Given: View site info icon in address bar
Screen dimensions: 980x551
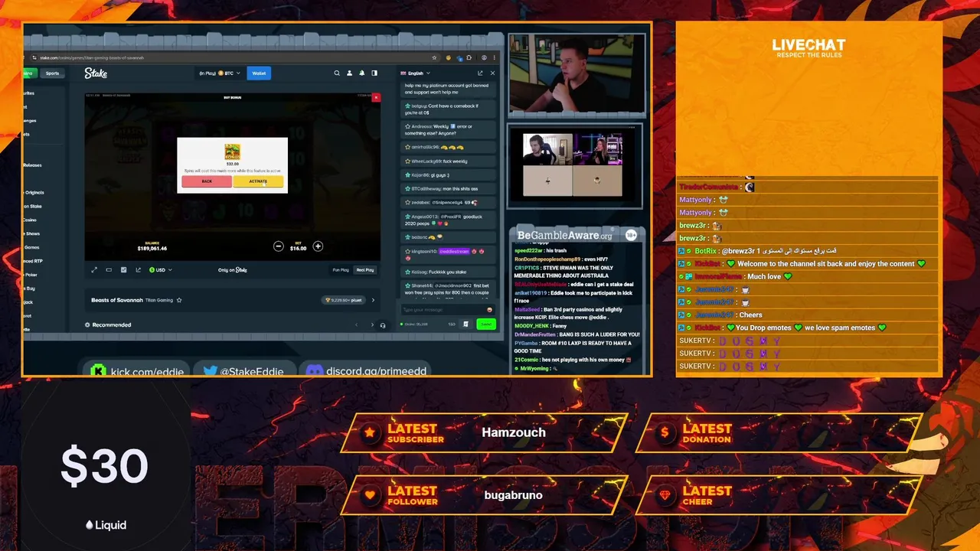Looking at the screenshot, I should (x=34, y=57).
